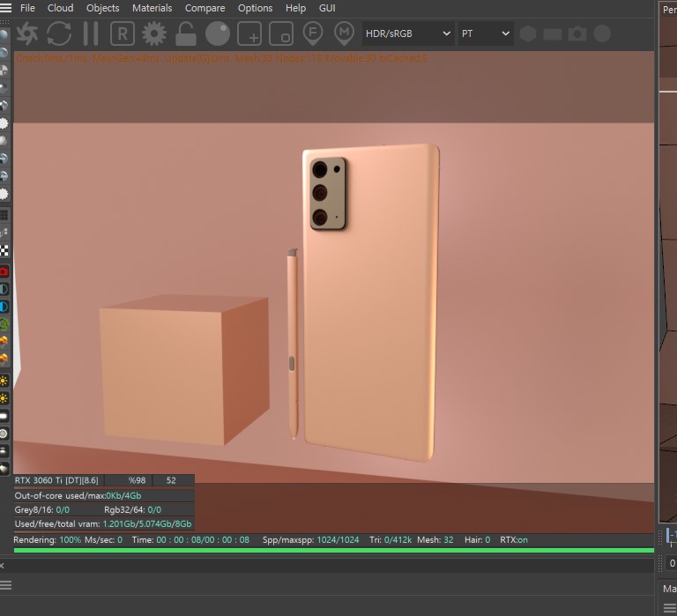Toggle clay mode sphere icon

[x=218, y=33]
